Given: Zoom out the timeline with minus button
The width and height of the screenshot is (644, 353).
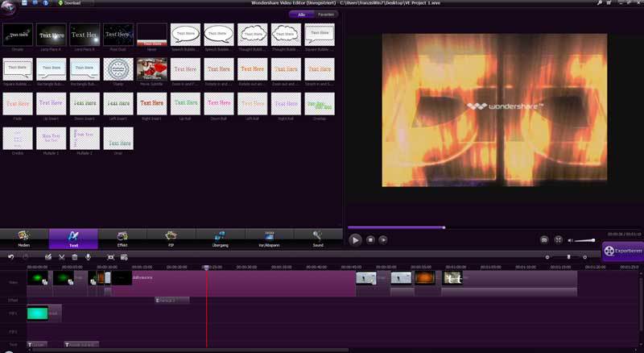Looking at the screenshot, I should pos(547,257).
